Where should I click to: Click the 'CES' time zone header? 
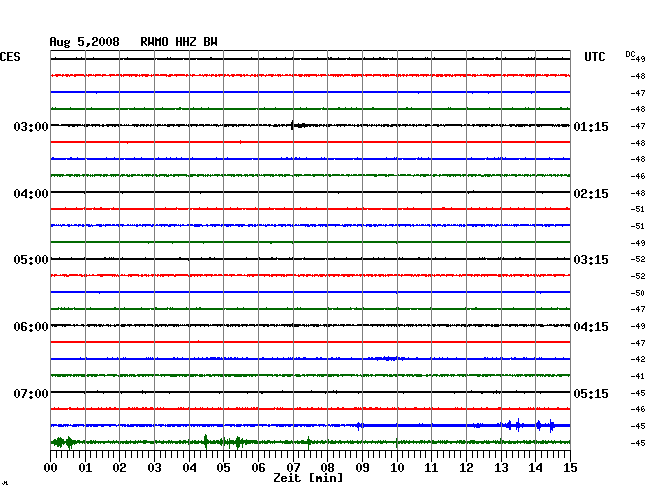coord(10,57)
